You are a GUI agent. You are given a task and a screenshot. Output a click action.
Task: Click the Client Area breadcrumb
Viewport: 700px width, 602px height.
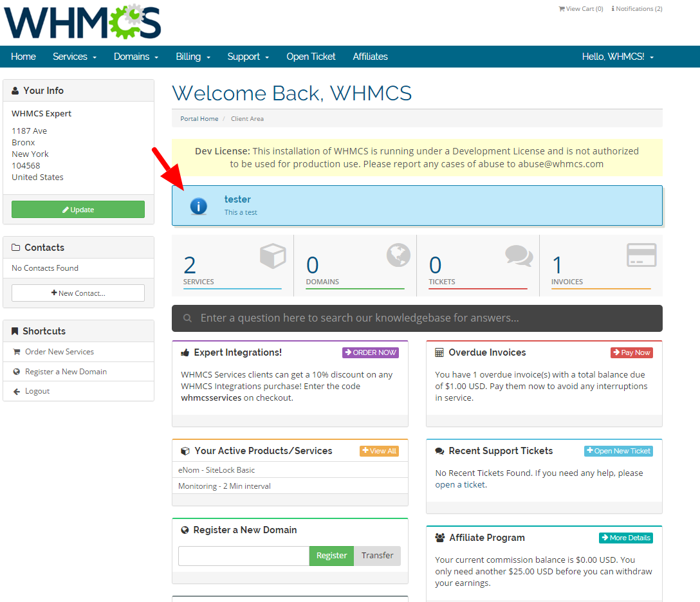[x=247, y=119]
